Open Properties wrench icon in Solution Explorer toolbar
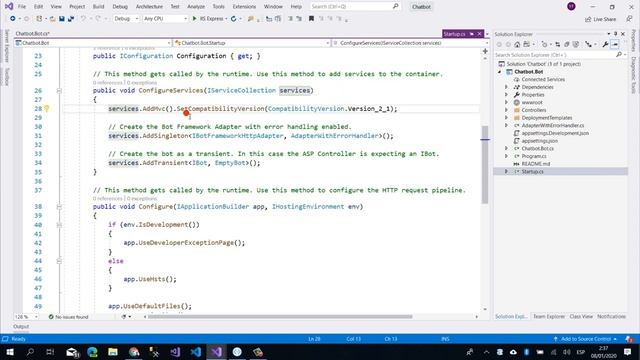Screen dimensions: 640x360 [x=605, y=44]
